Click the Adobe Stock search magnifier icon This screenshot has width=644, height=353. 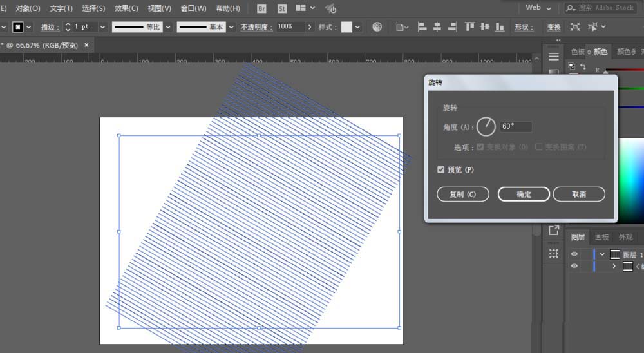(570, 8)
